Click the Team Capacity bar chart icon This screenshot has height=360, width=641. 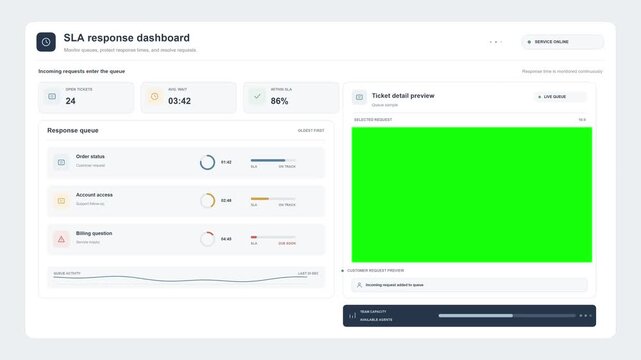352,315
